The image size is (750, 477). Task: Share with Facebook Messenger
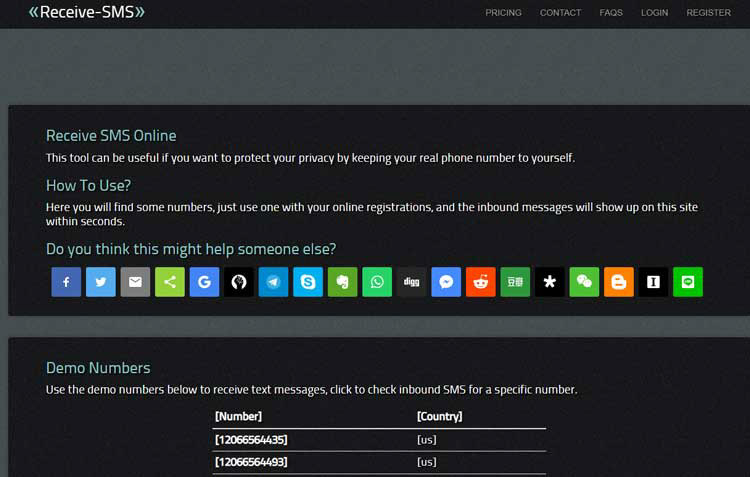(446, 282)
